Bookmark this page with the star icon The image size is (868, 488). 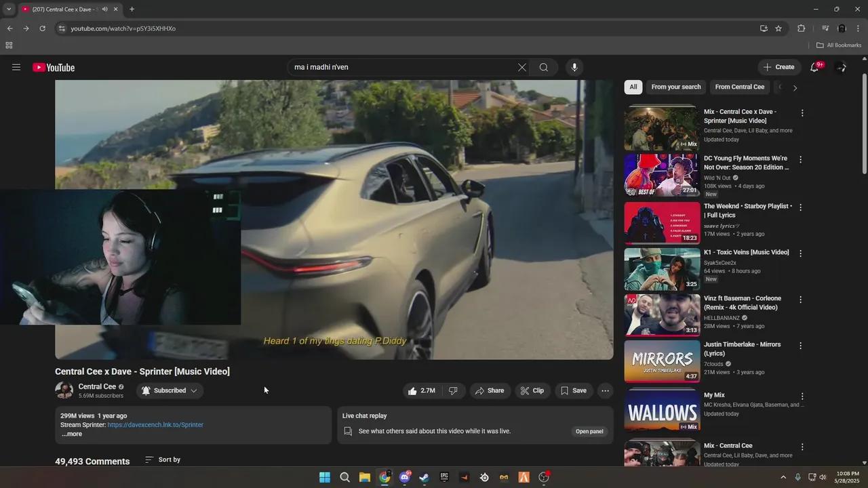tap(778, 28)
